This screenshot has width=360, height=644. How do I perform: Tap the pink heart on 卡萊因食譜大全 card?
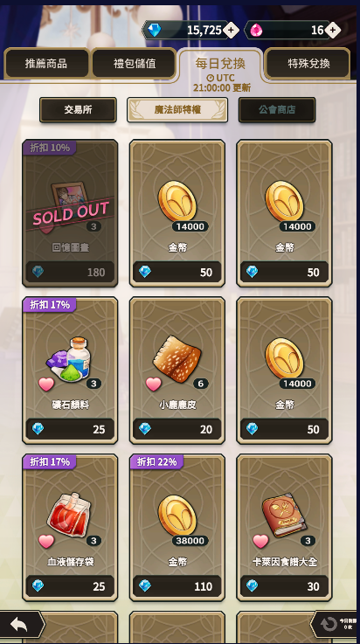pyautogui.click(x=260, y=541)
